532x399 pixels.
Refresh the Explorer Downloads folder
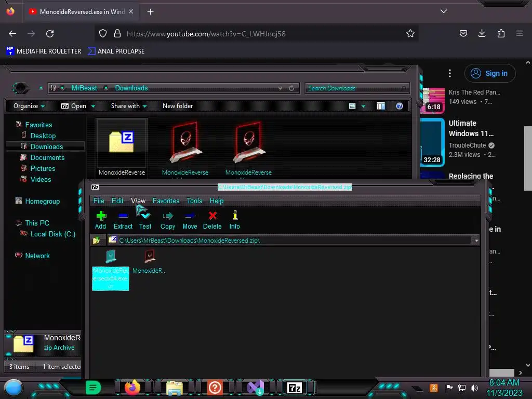[291, 88]
